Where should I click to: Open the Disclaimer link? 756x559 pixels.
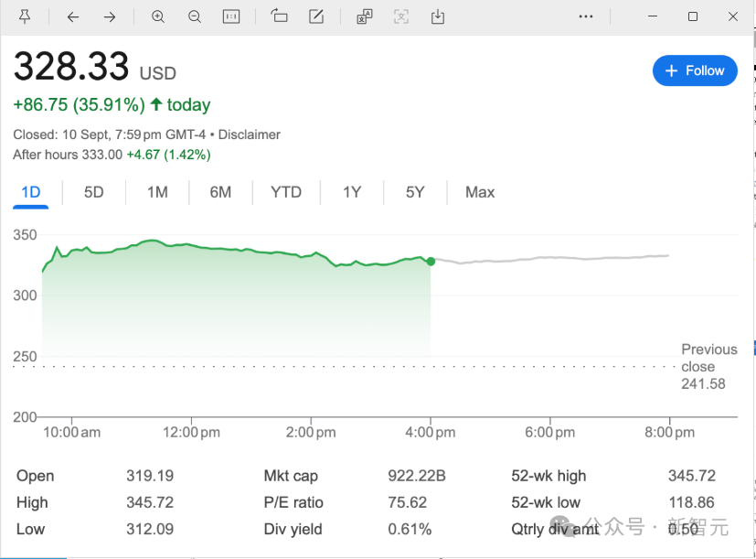(250, 134)
